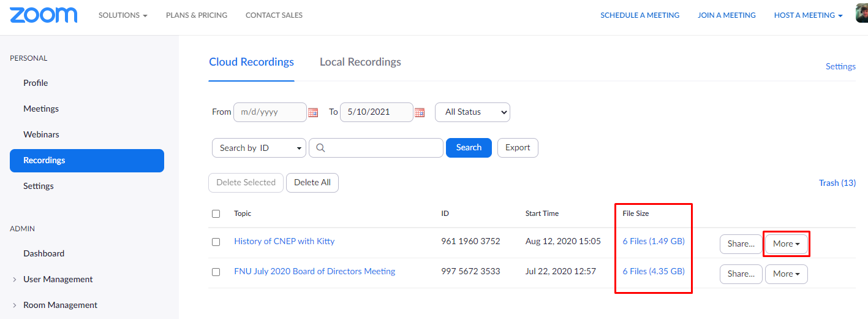The image size is (868, 319).
Task: Expand the User Management section
Action: pyautogui.click(x=53, y=279)
